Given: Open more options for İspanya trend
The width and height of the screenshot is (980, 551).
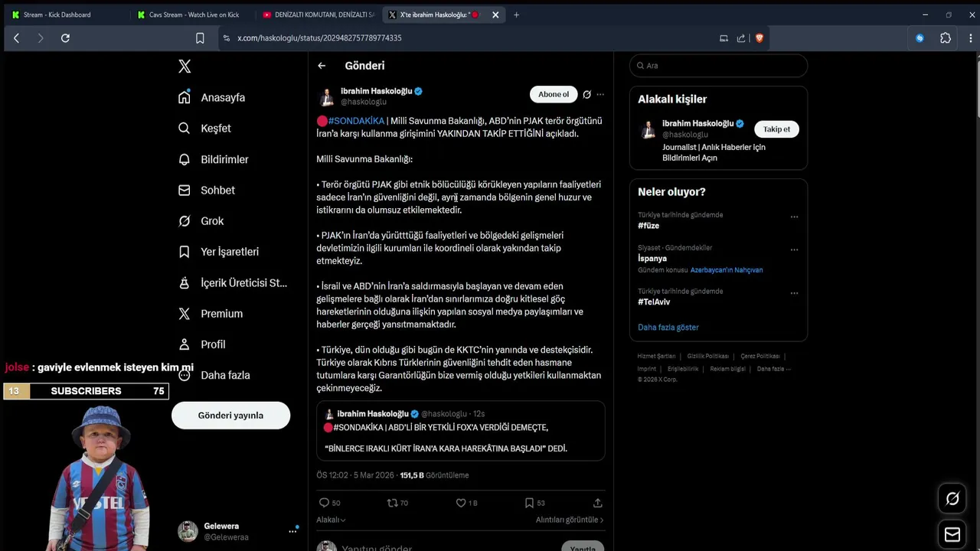Looking at the screenshot, I should [x=794, y=249].
